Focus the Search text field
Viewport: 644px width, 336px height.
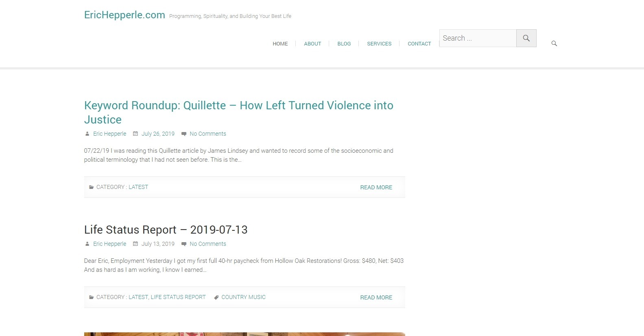(478, 38)
